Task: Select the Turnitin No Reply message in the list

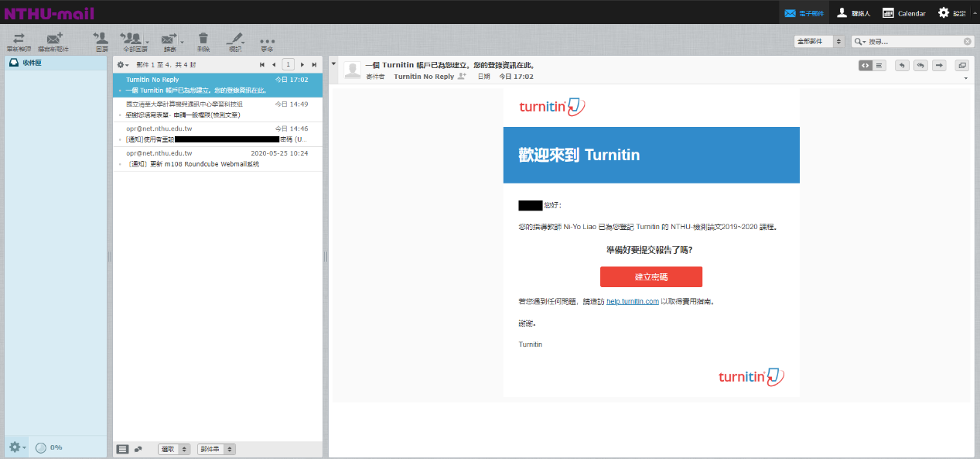Action: [217, 84]
